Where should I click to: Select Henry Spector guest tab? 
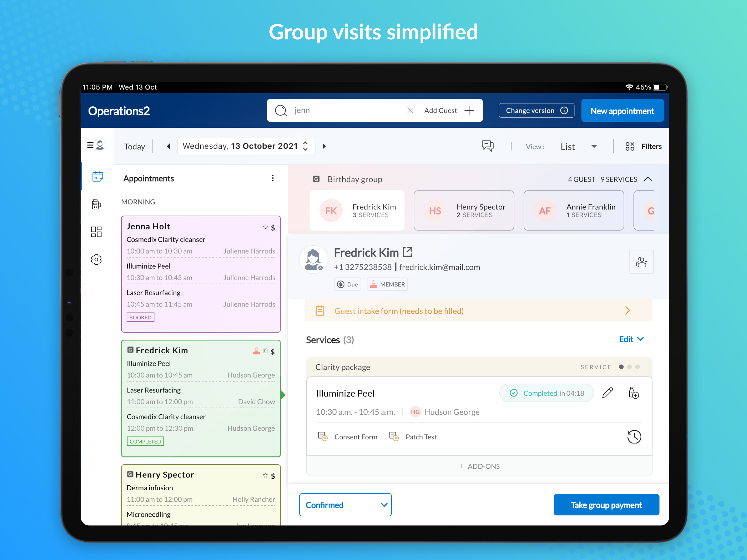click(x=464, y=211)
